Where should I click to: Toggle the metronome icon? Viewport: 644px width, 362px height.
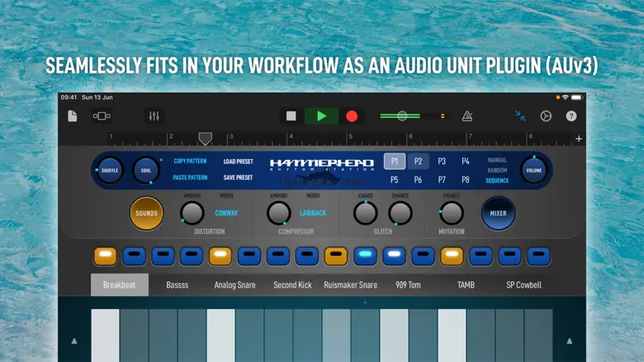point(467,116)
